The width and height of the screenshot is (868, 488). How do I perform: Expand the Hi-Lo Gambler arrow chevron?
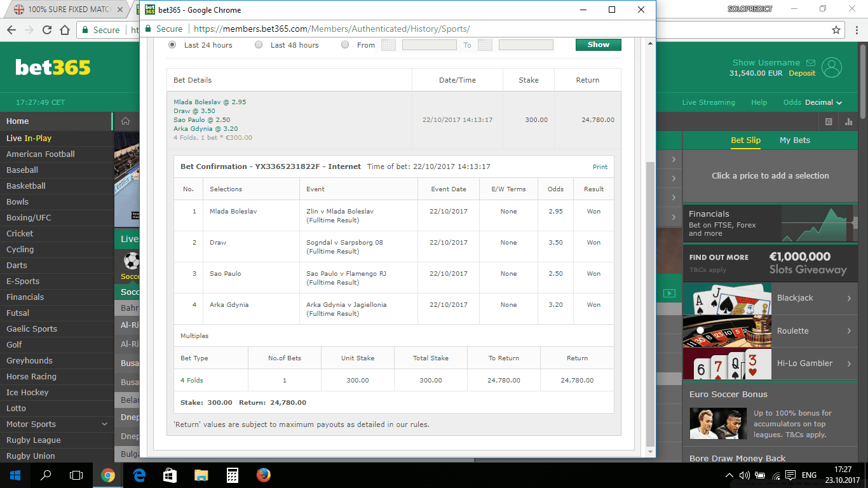[x=849, y=363]
